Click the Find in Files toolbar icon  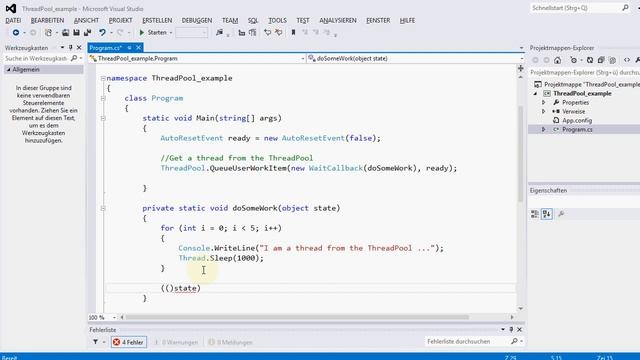[220, 33]
